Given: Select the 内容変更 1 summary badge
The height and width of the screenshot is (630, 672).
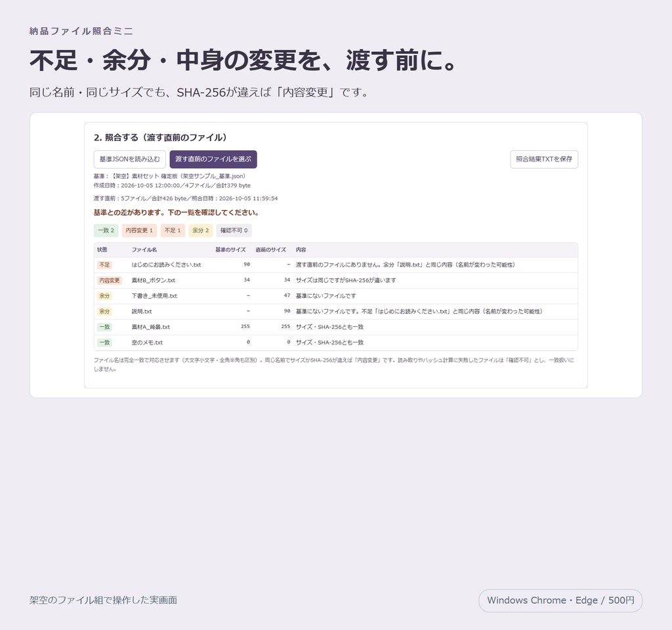Looking at the screenshot, I should 139,230.
